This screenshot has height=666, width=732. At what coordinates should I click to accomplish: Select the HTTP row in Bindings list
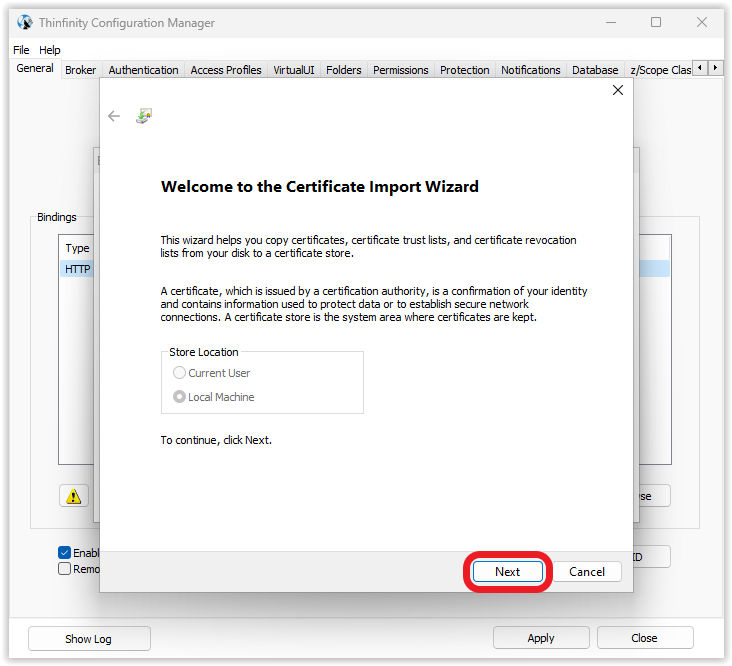[x=77, y=269]
